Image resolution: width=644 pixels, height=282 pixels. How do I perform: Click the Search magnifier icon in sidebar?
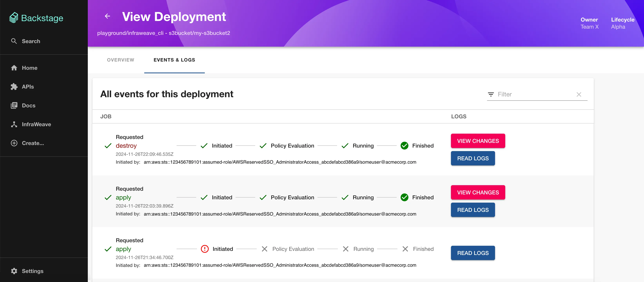(14, 41)
